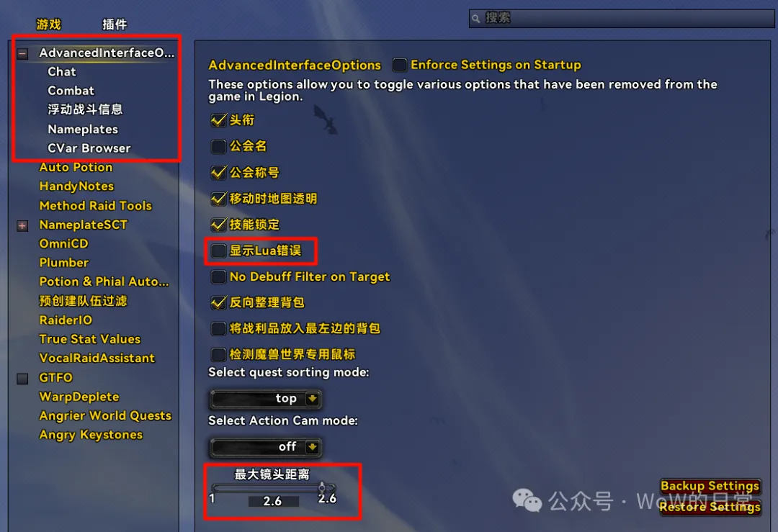Image resolution: width=778 pixels, height=532 pixels.
Task: Expand the NameplateSCT addon entry
Action: (x=22, y=225)
